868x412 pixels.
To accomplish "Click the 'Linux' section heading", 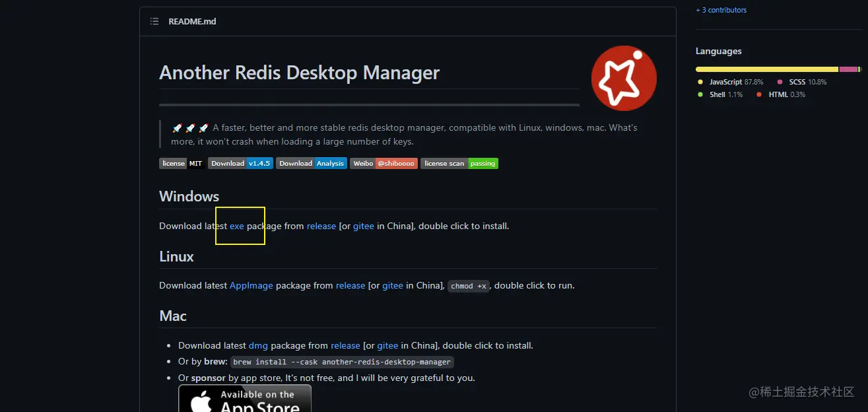I will pos(176,256).
